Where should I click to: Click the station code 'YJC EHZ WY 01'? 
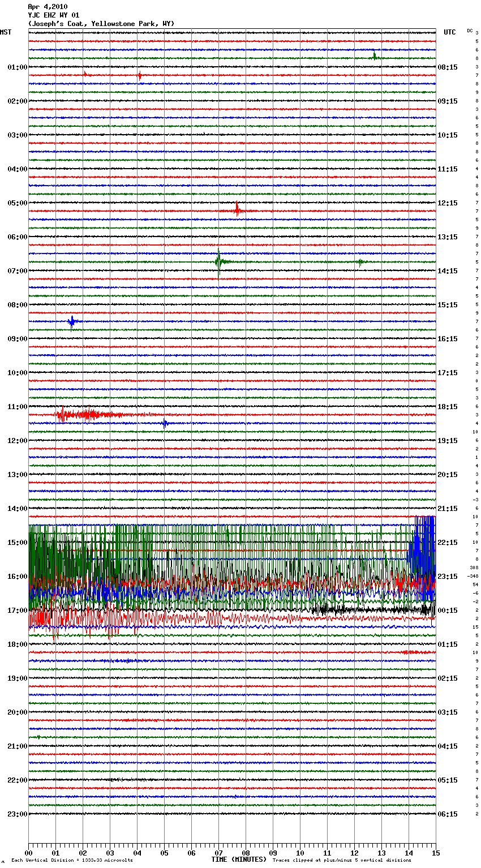click(x=54, y=15)
